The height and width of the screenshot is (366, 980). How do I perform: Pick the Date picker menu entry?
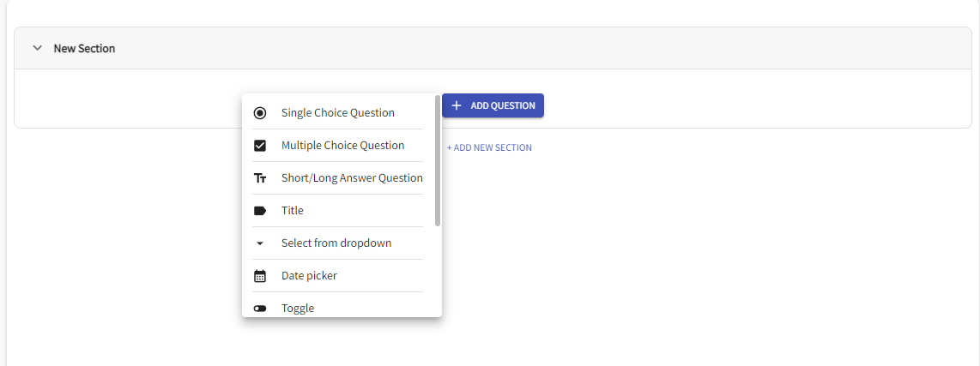[337, 275]
